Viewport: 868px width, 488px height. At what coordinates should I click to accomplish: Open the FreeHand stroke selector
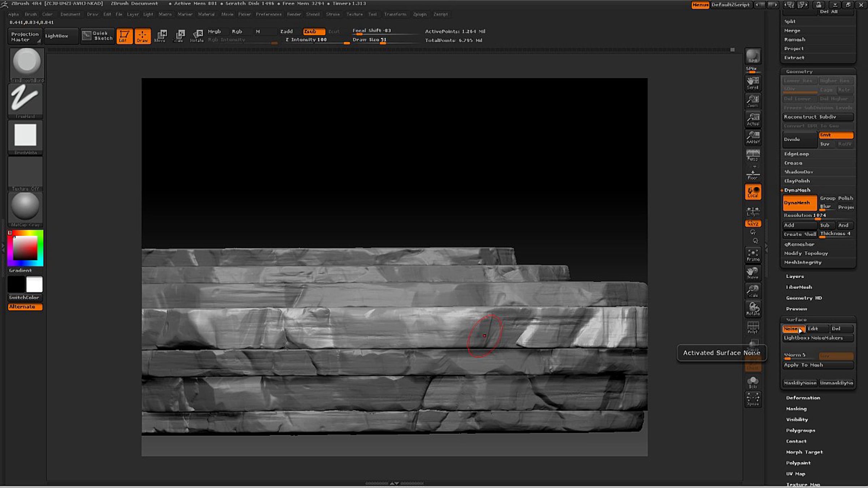tap(25, 100)
